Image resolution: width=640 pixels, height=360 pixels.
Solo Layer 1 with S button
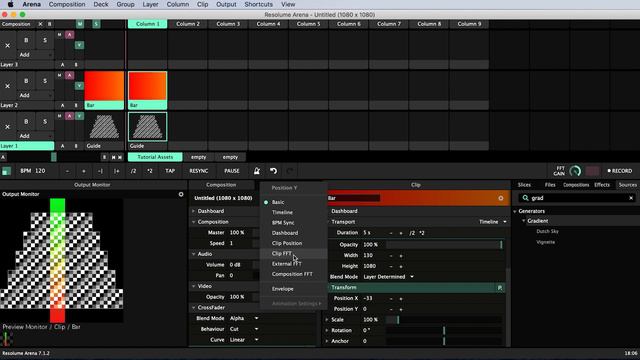(45, 122)
